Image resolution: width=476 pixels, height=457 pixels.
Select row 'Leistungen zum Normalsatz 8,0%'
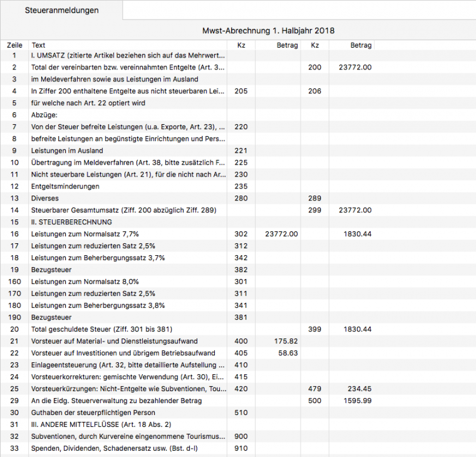(x=238, y=281)
